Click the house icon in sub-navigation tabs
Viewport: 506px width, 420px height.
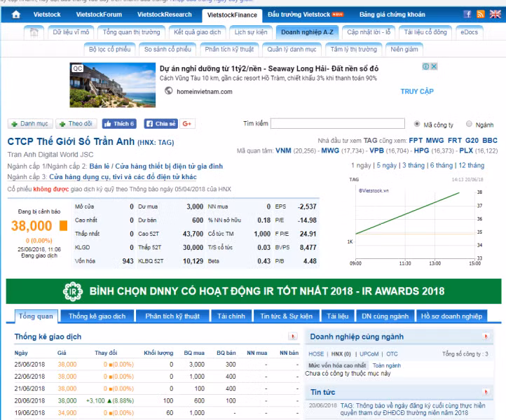pos(34,32)
